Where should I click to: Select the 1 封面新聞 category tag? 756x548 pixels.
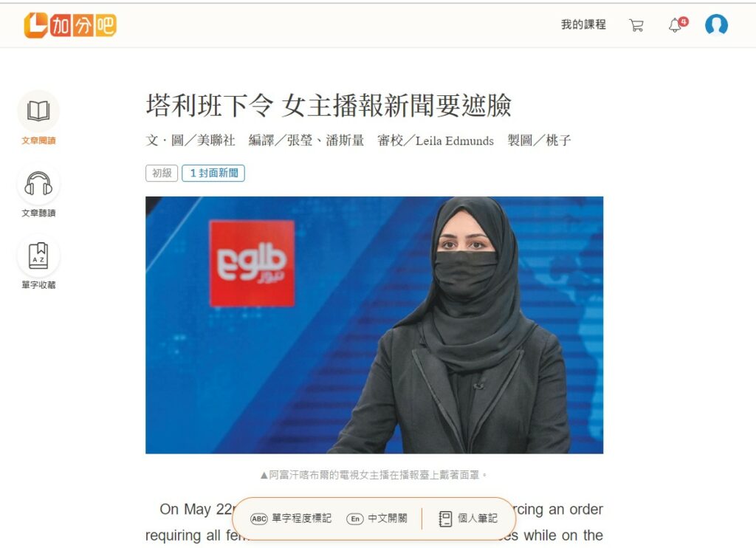[x=213, y=173]
